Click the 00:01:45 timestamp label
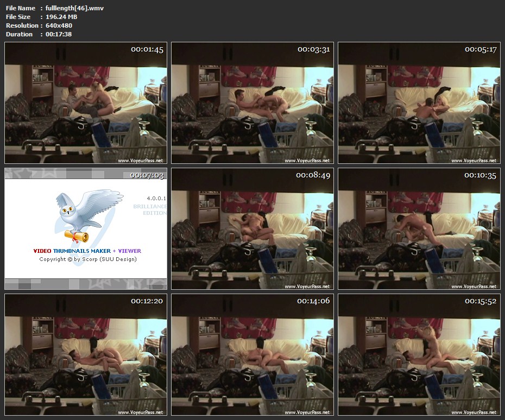Screen dimensions: 505x420 pos(147,49)
